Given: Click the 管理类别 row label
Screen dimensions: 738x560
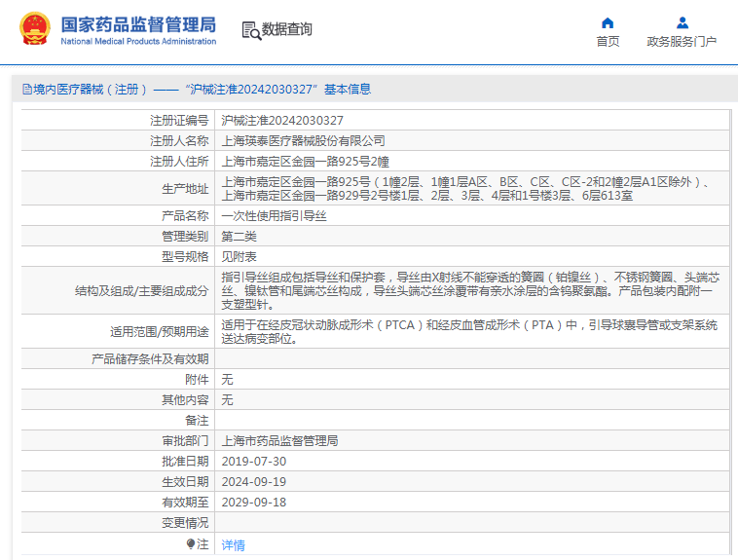Looking at the screenshot, I should click(185, 236).
